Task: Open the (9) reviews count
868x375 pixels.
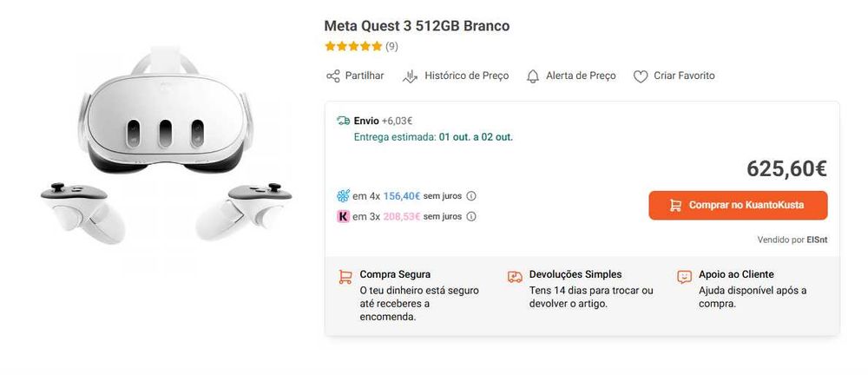Action: point(391,46)
